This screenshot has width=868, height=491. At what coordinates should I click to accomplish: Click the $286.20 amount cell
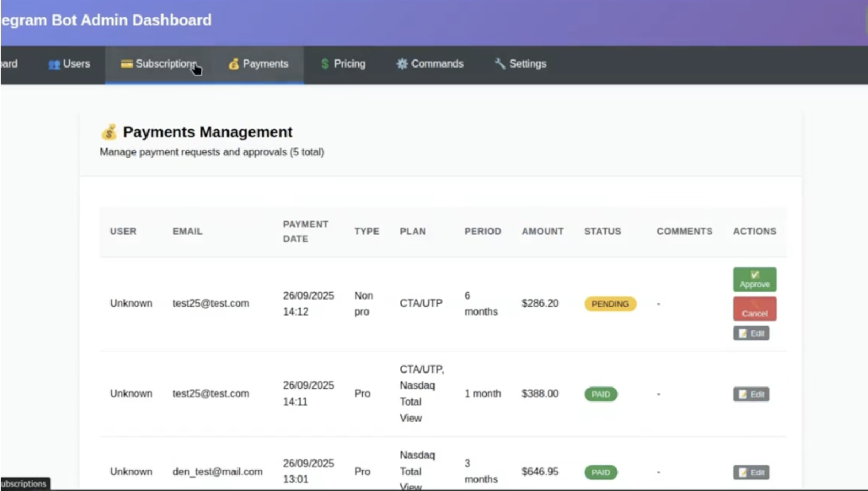(540, 303)
